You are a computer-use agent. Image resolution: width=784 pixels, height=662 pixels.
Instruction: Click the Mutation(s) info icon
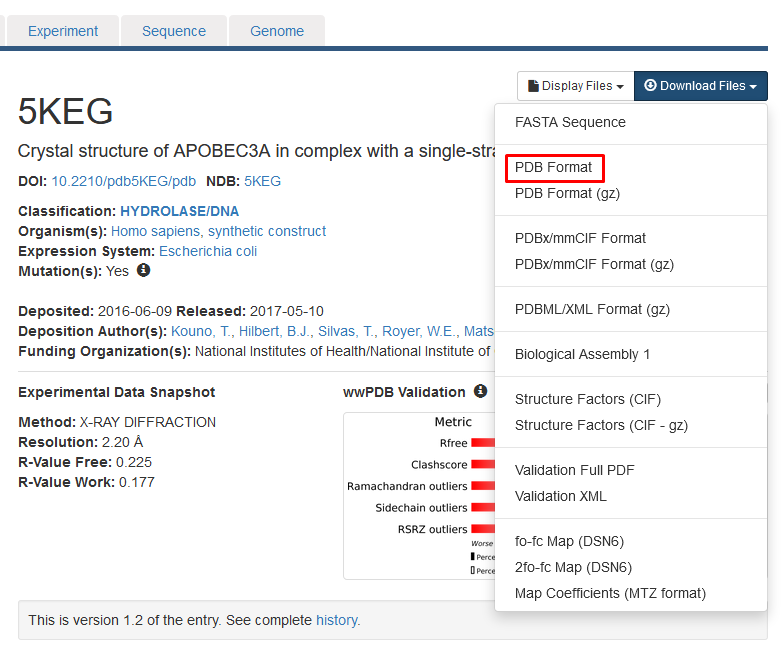click(x=144, y=271)
